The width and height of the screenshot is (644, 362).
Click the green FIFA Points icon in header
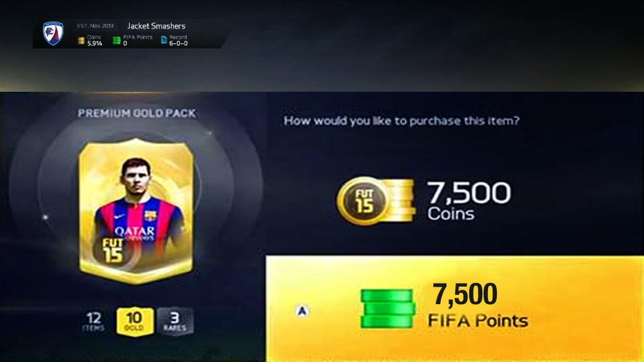116,40
